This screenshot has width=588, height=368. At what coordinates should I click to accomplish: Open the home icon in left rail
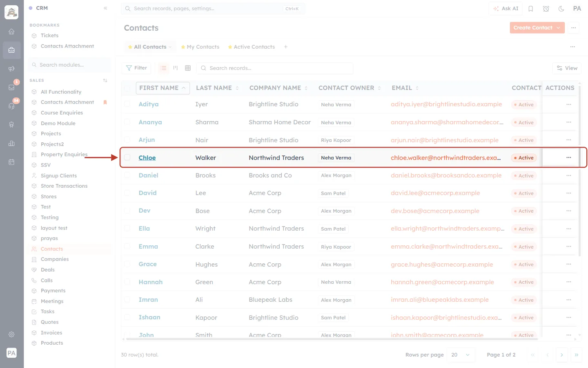coord(11,31)
